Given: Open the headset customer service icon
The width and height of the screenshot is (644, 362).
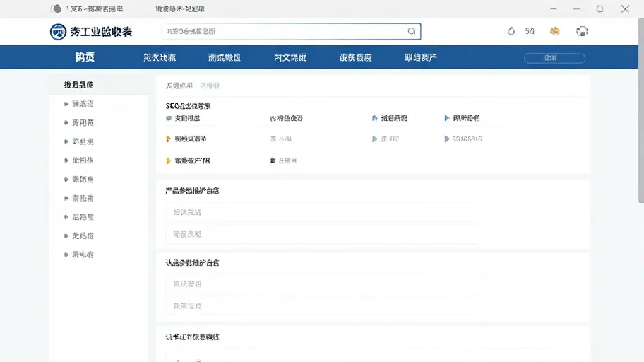Looking at the screenshot, I should click(x=582, y=31).
